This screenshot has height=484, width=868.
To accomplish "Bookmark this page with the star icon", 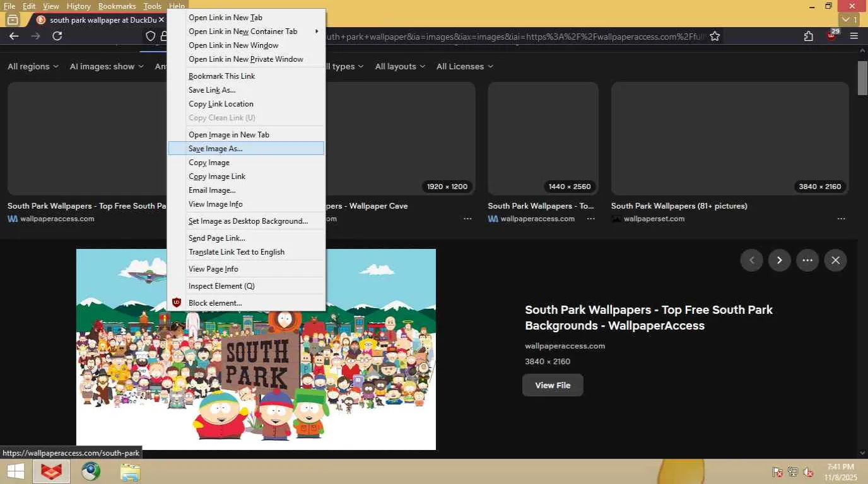I will click(x=715, y=36).
